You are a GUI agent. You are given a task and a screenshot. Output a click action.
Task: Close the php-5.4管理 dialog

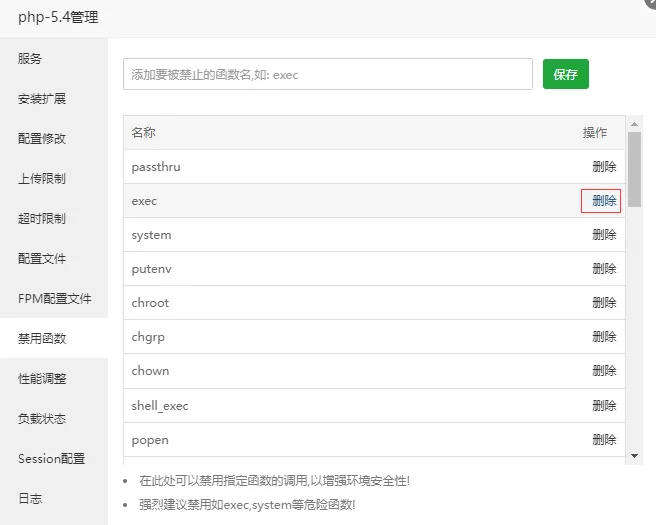click(x=651, y=2)
